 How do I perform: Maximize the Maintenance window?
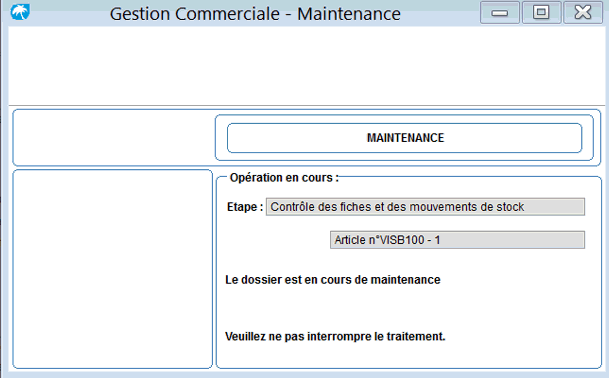(541, 13)
